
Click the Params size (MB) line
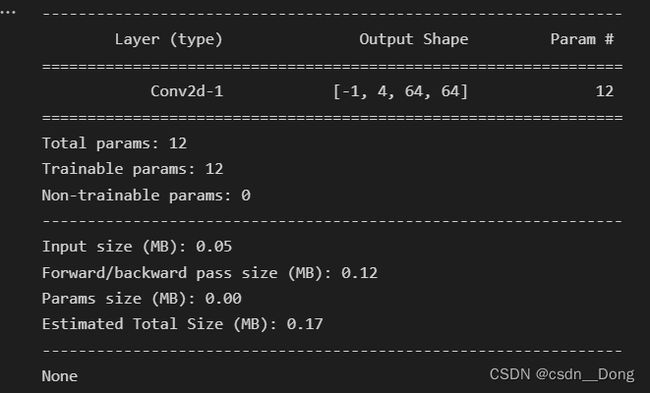click(x=142, y=298)
